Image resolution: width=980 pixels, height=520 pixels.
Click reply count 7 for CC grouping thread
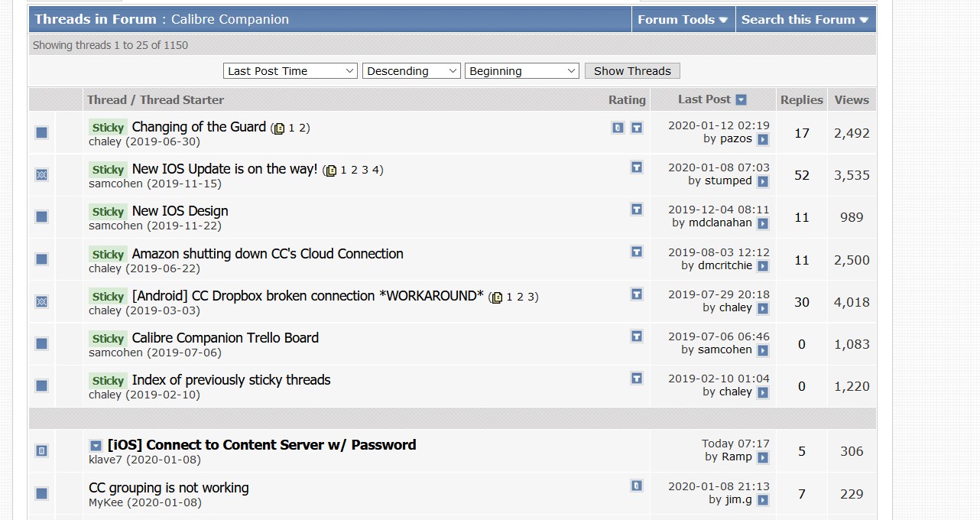801,494
